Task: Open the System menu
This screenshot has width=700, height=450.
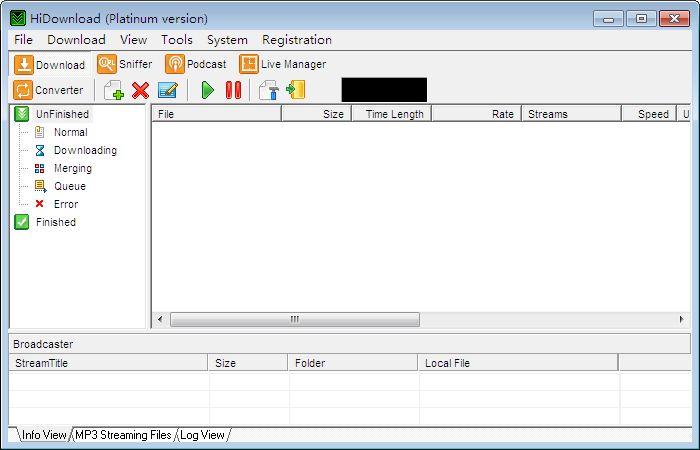Action: coord(227,40)
